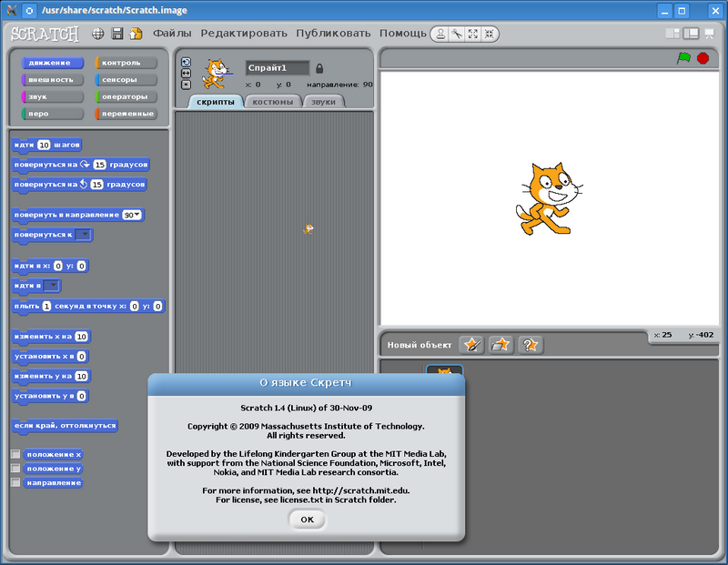Select the shrink sprite tool
This screenshot has height=565, width=728.
(489, 34)
